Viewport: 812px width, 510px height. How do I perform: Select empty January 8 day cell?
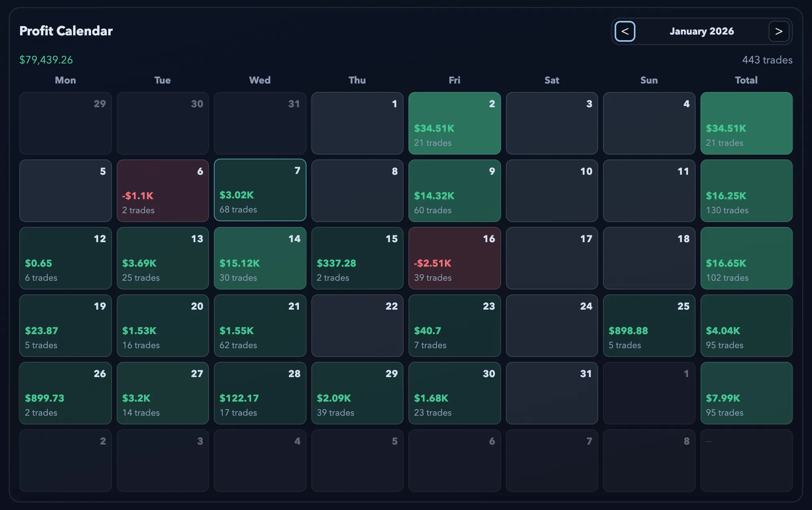coord(357,191)
